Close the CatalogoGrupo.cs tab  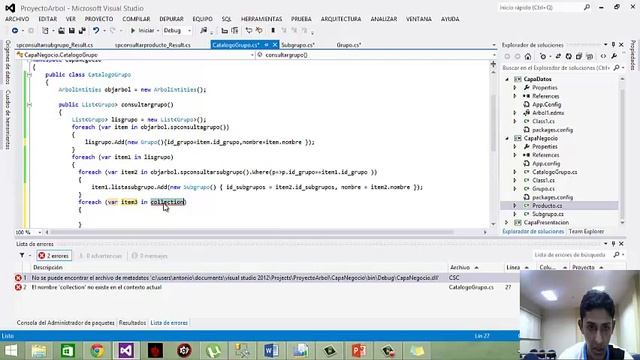click(x=275, y=45)
